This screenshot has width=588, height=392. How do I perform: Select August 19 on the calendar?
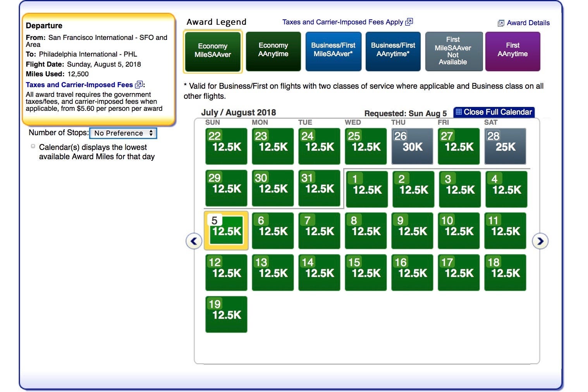226,314
